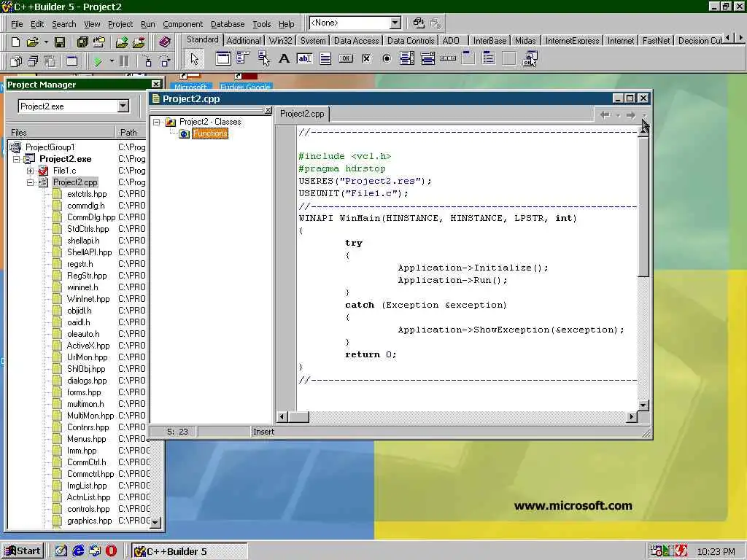747x560 pixels.
Task: Click the Save floppy disk icon
Action: (60, 42)
